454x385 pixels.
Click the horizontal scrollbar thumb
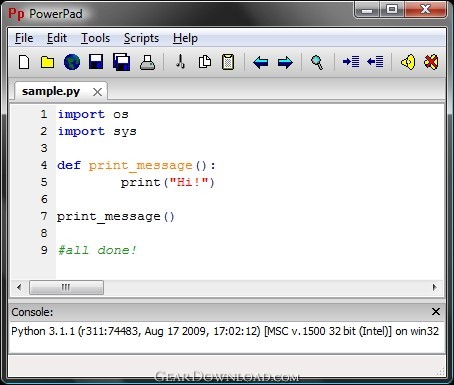[x=66, y=287]
